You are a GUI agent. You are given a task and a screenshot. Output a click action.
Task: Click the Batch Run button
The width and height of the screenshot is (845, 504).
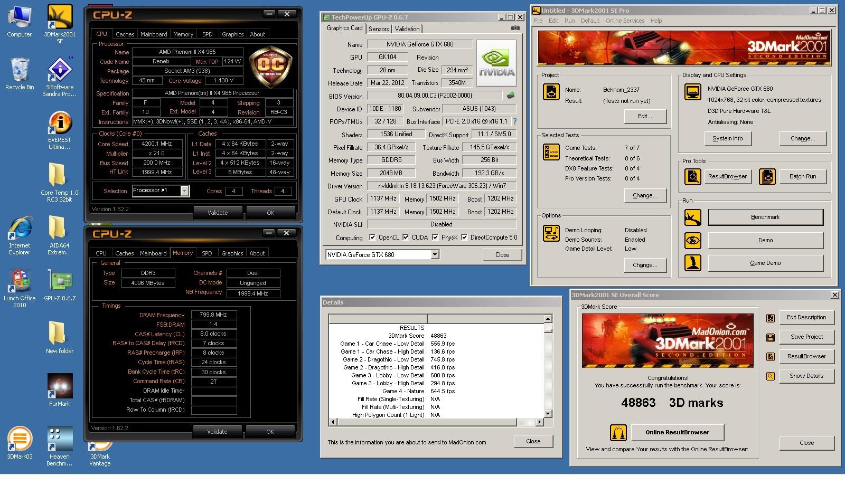pos(803,177)
